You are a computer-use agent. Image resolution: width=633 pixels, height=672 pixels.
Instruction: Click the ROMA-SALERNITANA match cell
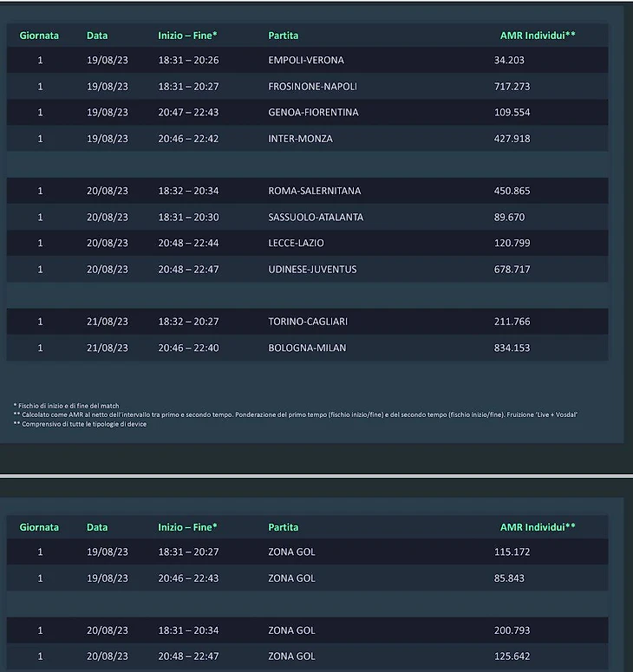315,191
